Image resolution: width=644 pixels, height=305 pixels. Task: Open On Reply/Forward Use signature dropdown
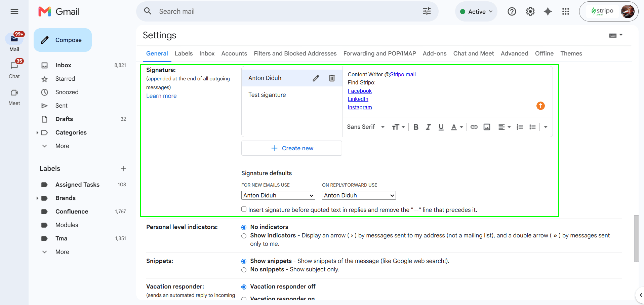point(359,195)
